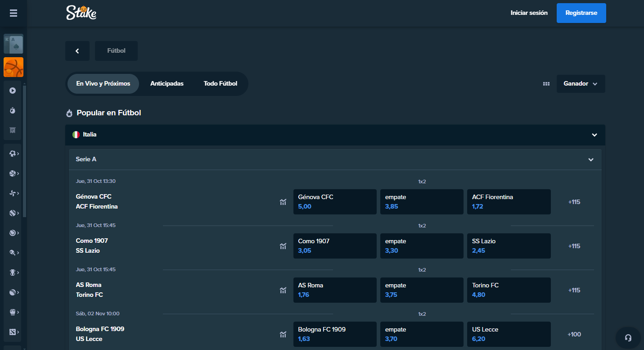Select the Dota 2 esports icon in sidebar
This screenshot has height=350, width=644.
[13, 332]
